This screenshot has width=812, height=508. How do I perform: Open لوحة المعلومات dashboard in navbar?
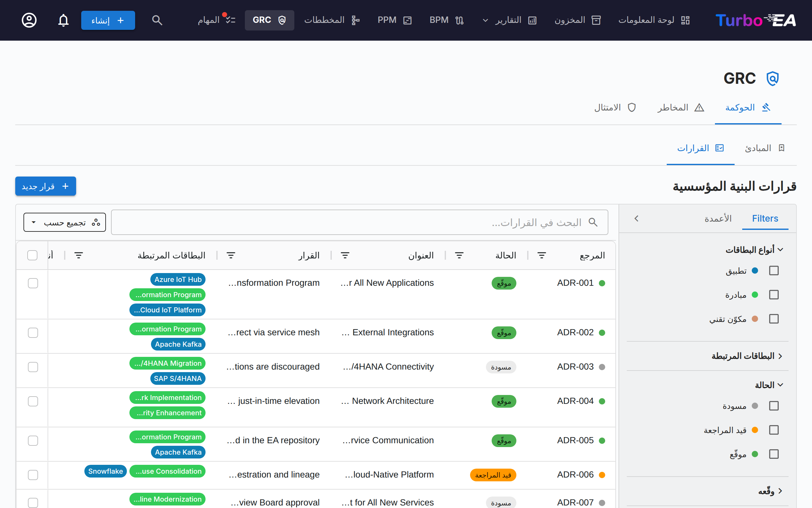[x=654, y=20]
